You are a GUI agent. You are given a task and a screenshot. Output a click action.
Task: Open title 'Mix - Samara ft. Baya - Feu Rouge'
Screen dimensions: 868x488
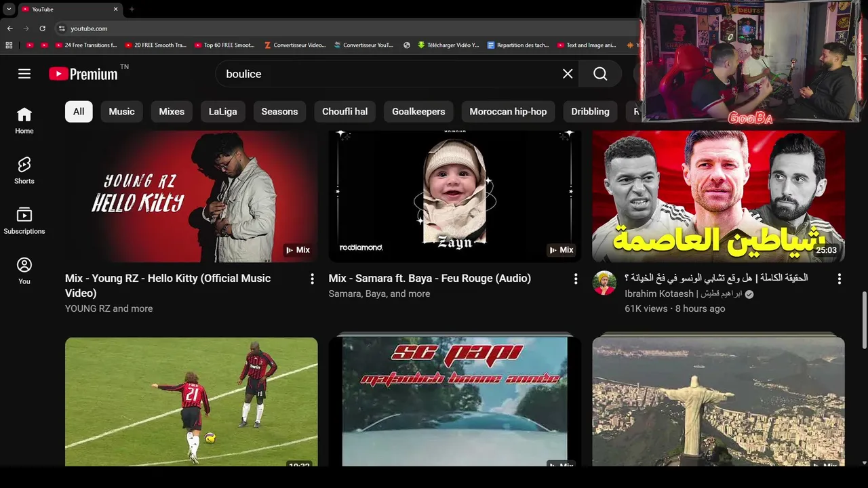(430, 279)
